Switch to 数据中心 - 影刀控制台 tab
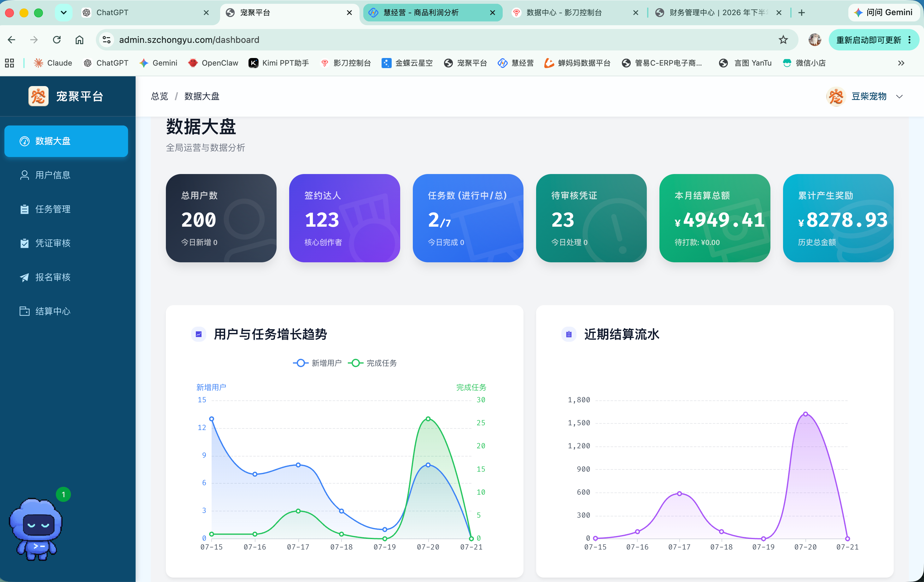924x582 pixels. (575, 13)
